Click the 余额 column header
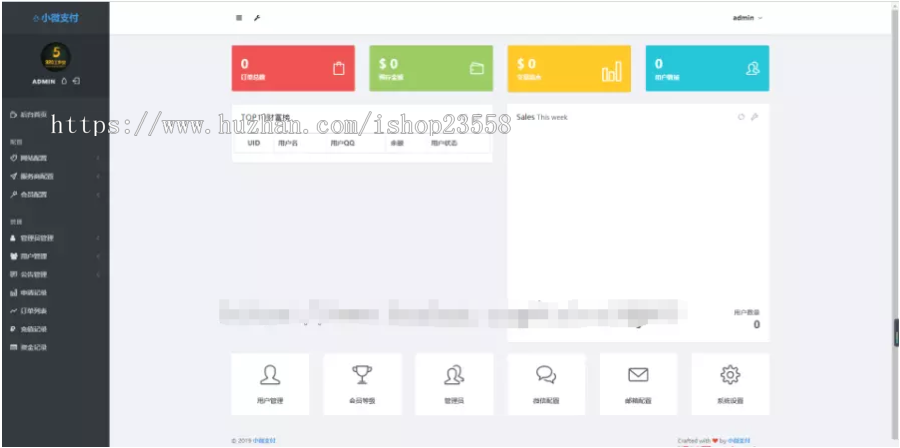 click(x=397, y=143)
